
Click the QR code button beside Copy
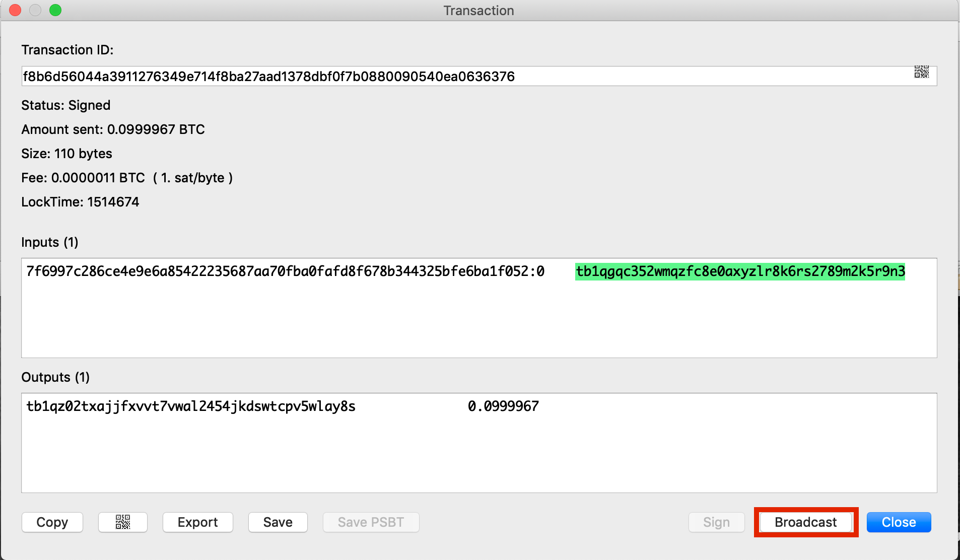point(123,522)
